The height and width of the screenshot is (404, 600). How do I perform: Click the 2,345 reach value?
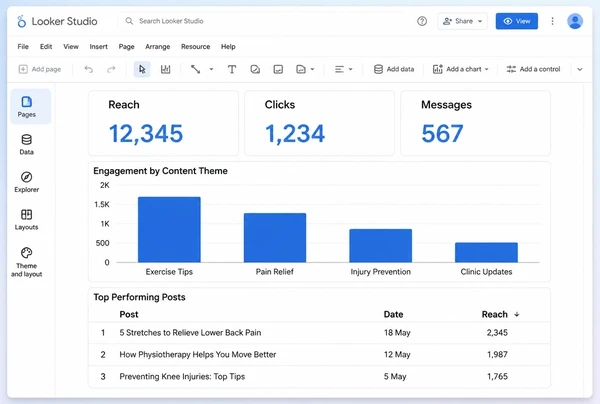497,333
